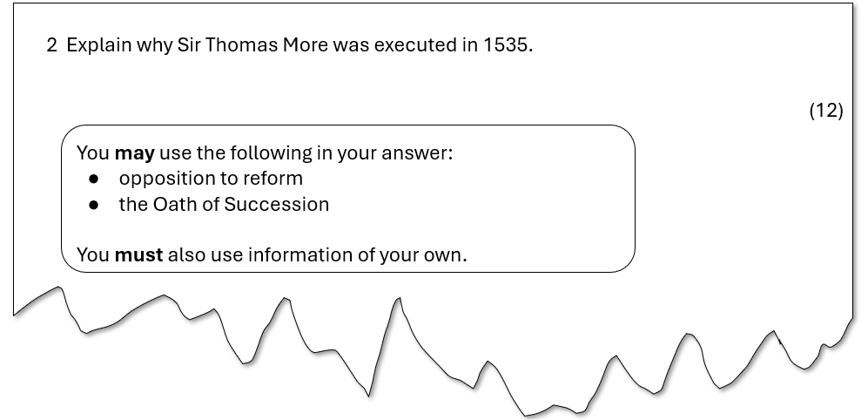Screen dimensions: 868x420
Task: Click the bullet before "opposition to reform"
Action: [x=93, y=179]
